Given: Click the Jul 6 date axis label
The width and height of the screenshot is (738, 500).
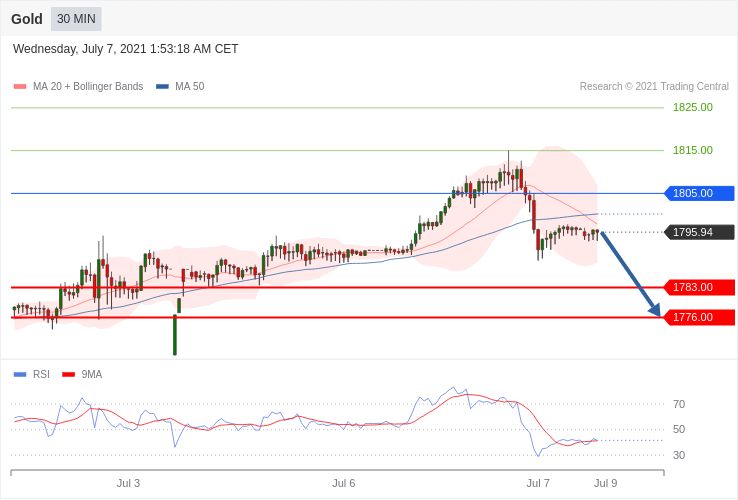Looking at the screenshot, I should pos(343,483).
